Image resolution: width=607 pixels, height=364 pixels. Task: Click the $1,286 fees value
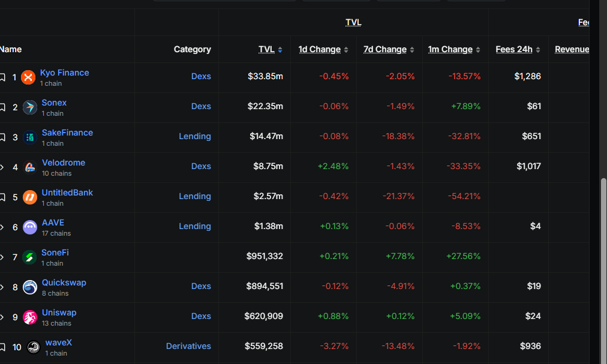click(527, 76)
